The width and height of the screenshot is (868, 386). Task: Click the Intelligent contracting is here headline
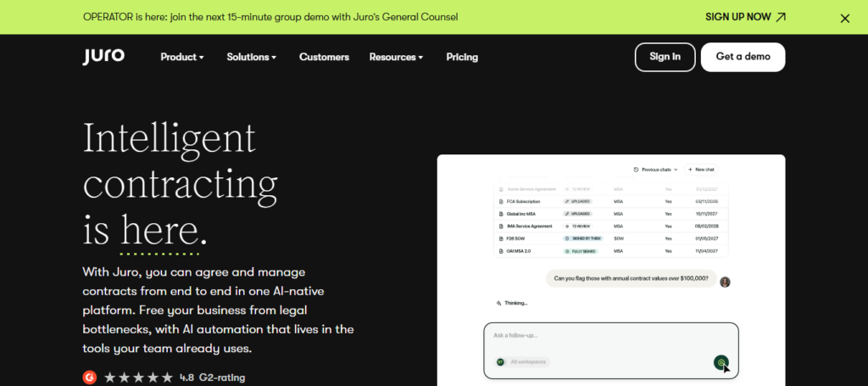coord(181,184)
